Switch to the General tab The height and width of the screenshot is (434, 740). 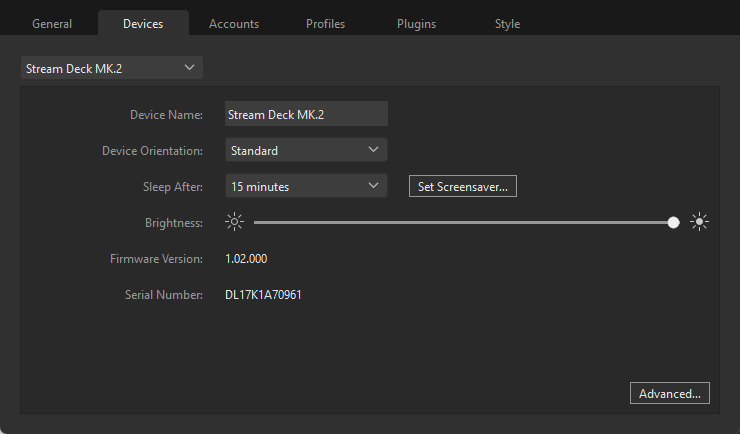[x=52, y=24]
